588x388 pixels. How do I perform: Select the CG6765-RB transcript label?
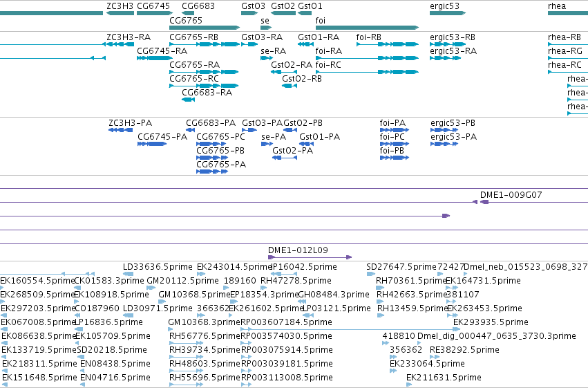point(194,37)
